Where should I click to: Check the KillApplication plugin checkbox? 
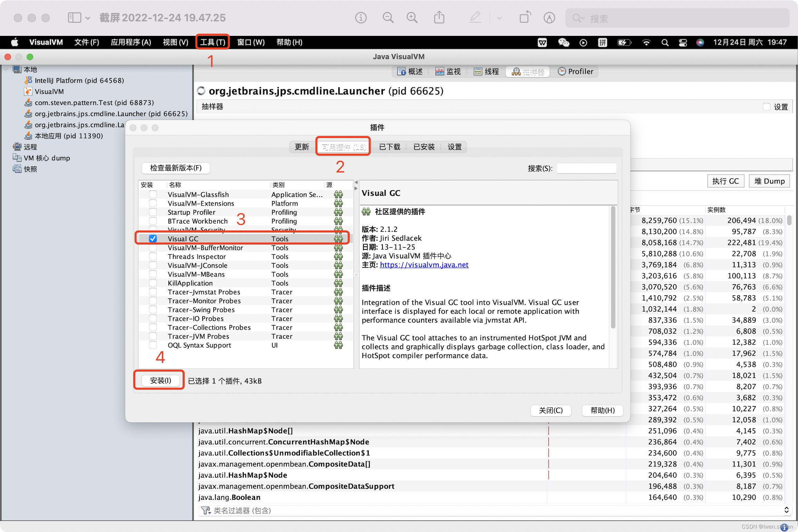153,283
